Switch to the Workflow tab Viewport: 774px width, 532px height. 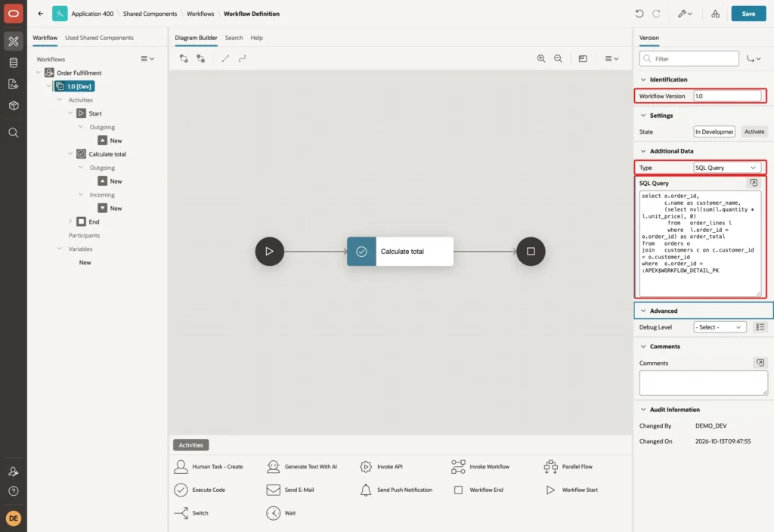[x=45, y=38]
